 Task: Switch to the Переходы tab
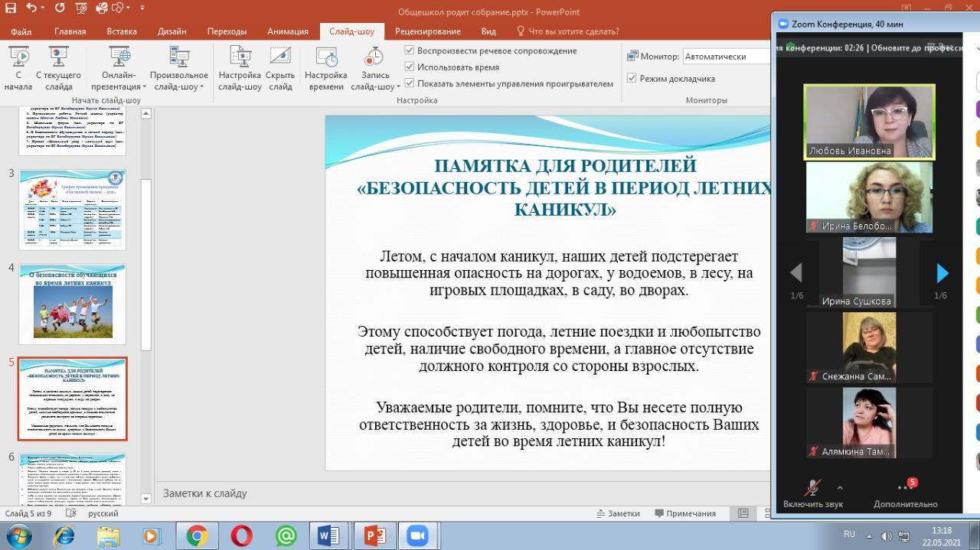click(x=227, y=31)
